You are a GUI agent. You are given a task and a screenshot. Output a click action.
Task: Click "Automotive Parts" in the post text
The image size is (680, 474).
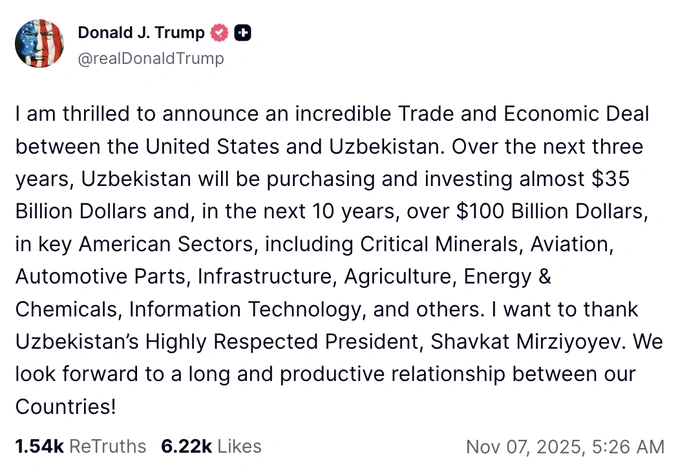click(102, 276)
